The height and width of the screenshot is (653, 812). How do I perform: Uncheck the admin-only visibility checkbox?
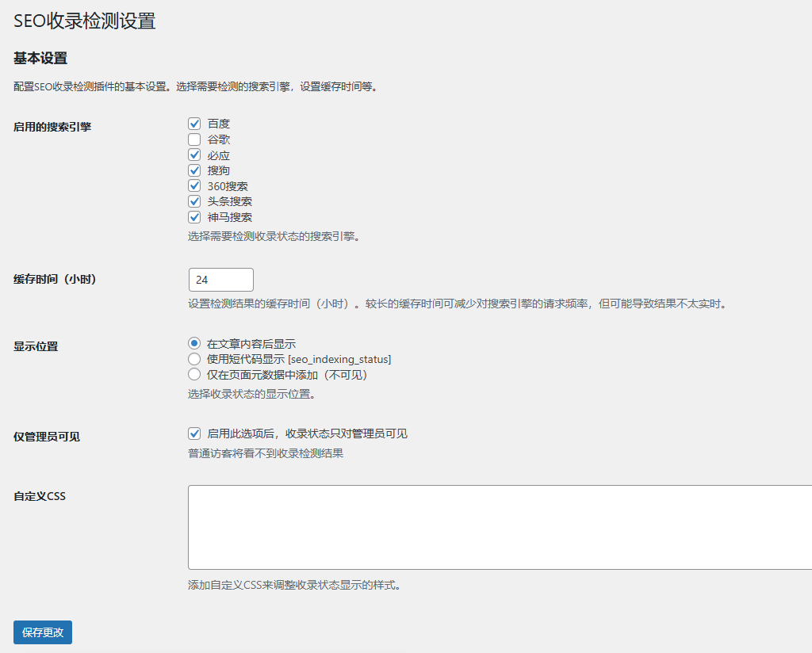[x=194, y=433]
